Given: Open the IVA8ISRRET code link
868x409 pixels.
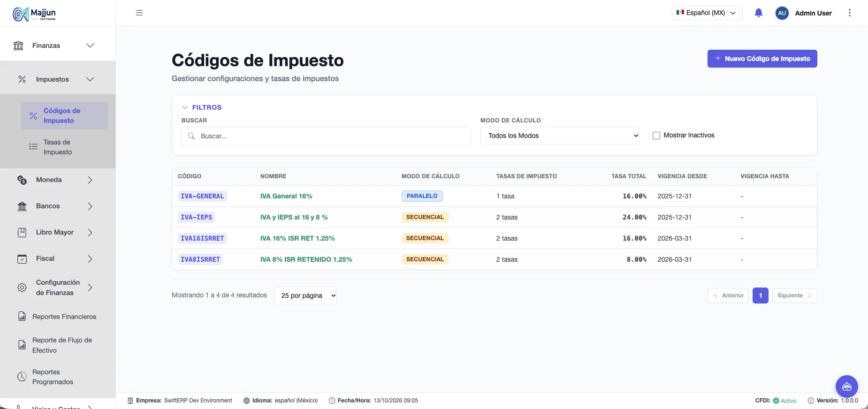Looking at the screenshot, I should click(200, 259).
